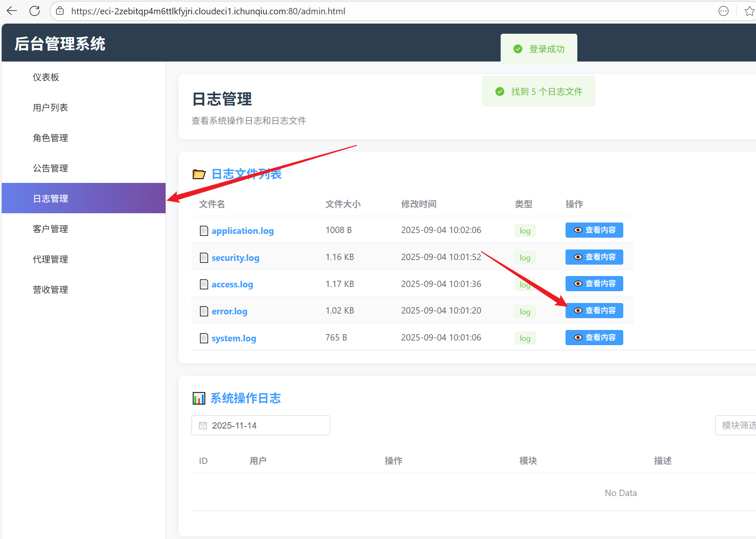Click the browser reload page icon
The height and width of the screenshot is (539, 756).
click(x=35, y=11)
